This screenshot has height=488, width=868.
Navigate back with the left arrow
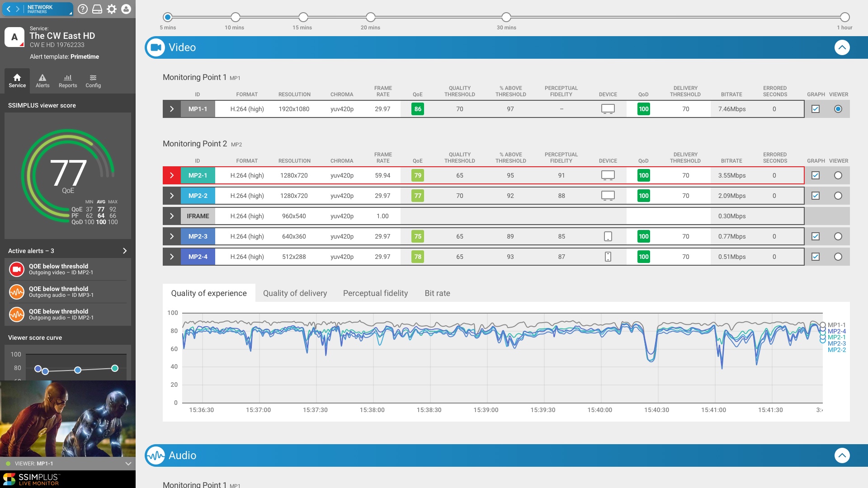[x=9, y=9]
